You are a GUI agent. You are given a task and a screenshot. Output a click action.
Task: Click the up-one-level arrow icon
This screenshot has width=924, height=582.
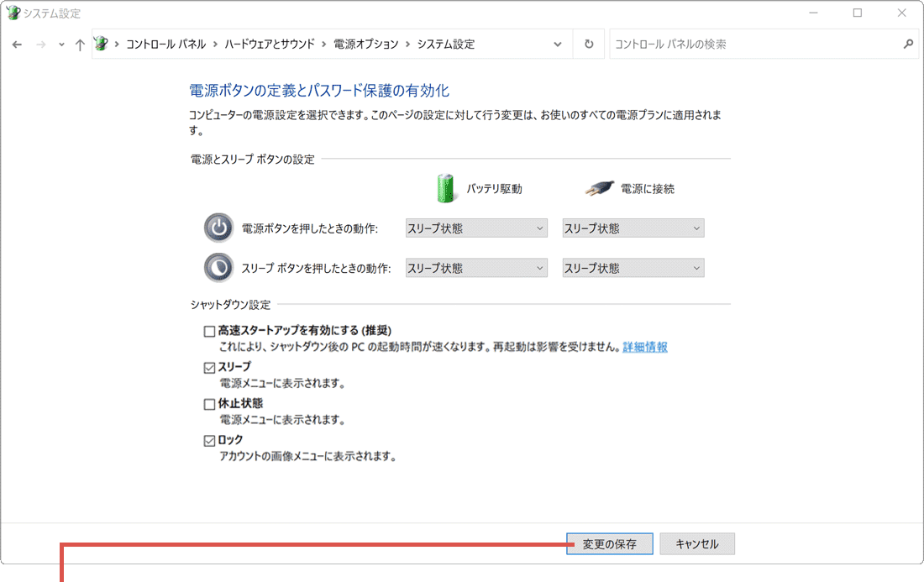click(80, 45)
